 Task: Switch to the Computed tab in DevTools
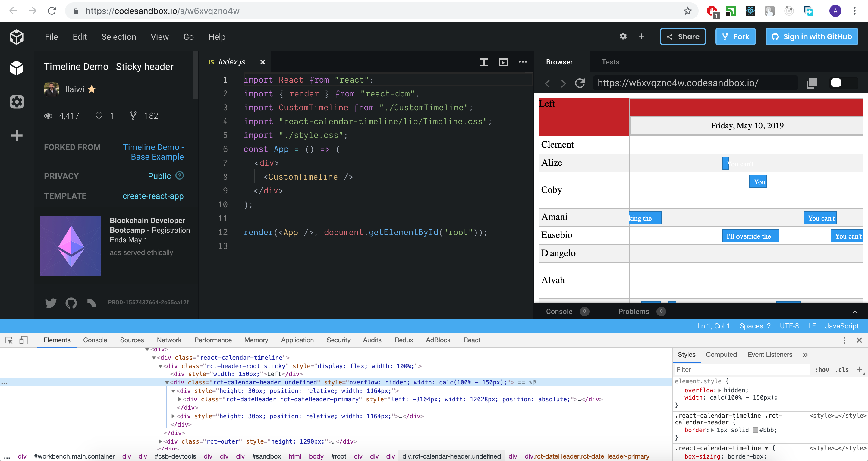(x=721, y=355)
